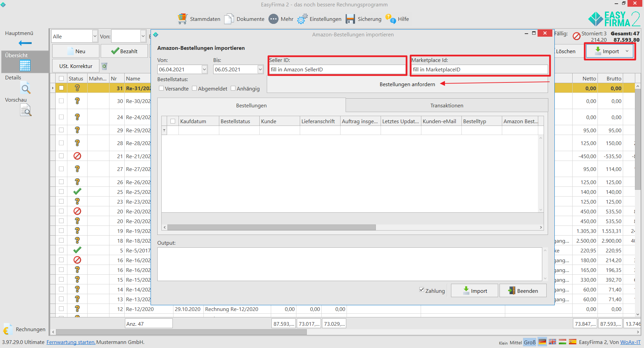Image resolution: width=644 pixels, height=348 pixels.
Task: Switch to the Bestellungen tab
Action: coord(251,105)
